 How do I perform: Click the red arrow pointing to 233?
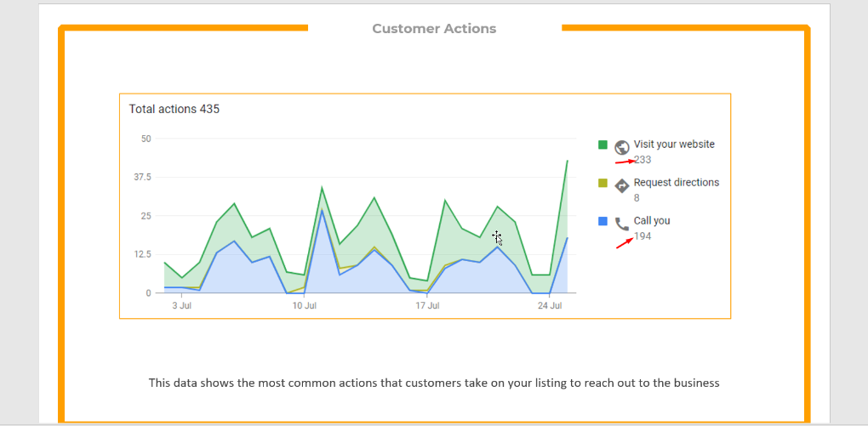625,161
